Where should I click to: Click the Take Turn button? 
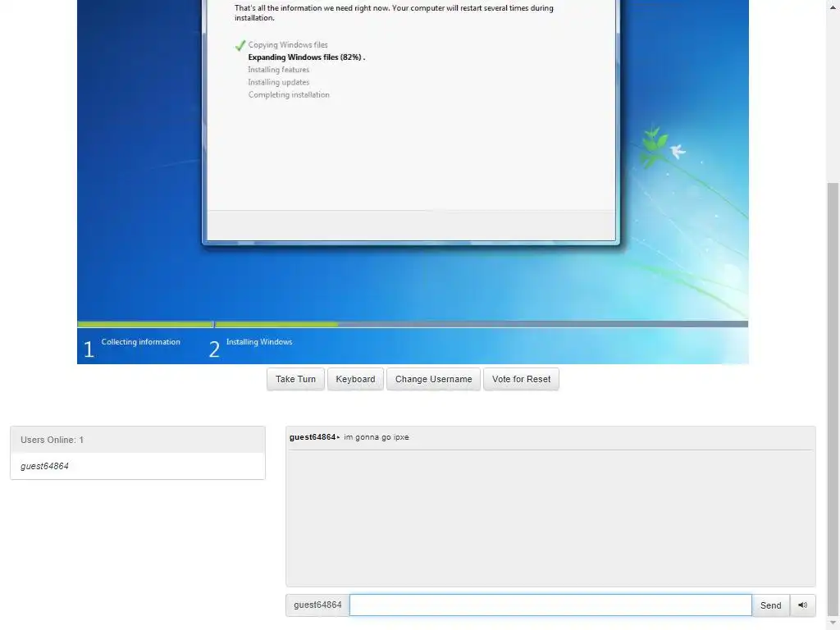coord(295,379)
